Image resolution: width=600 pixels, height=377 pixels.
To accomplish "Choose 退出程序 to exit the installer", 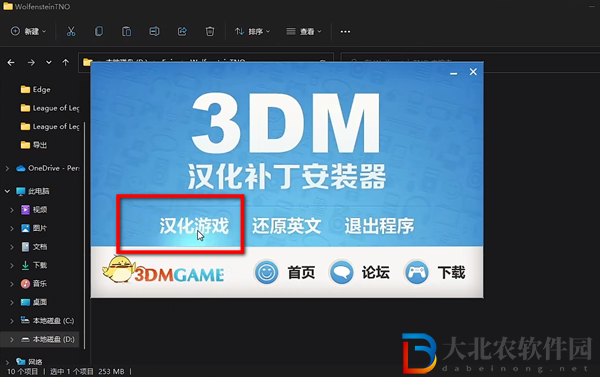I will [379, 225].
